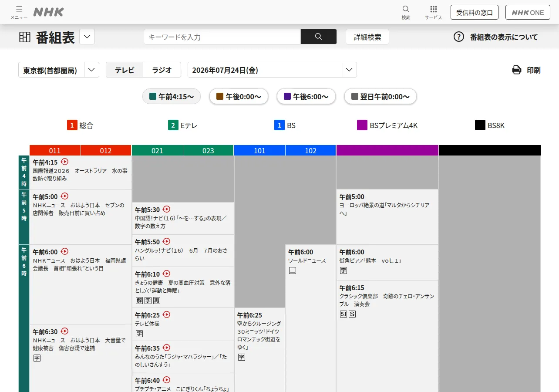Click the black BS8K header bar
Viewport: 559px width, 392px height.
click(x=490, y=150)
